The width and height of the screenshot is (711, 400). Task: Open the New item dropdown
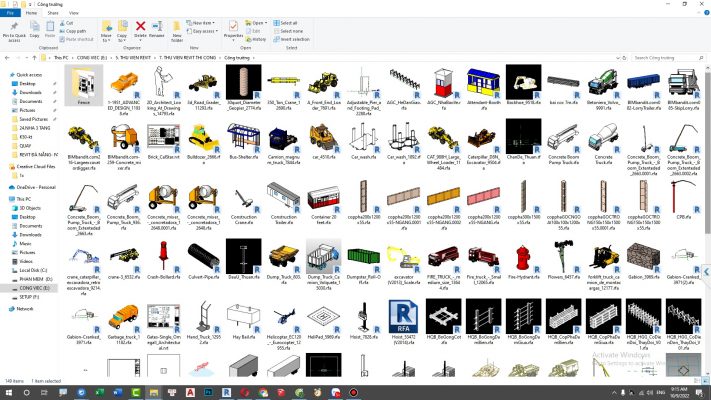pyautogui.click(x=203, y=21)
